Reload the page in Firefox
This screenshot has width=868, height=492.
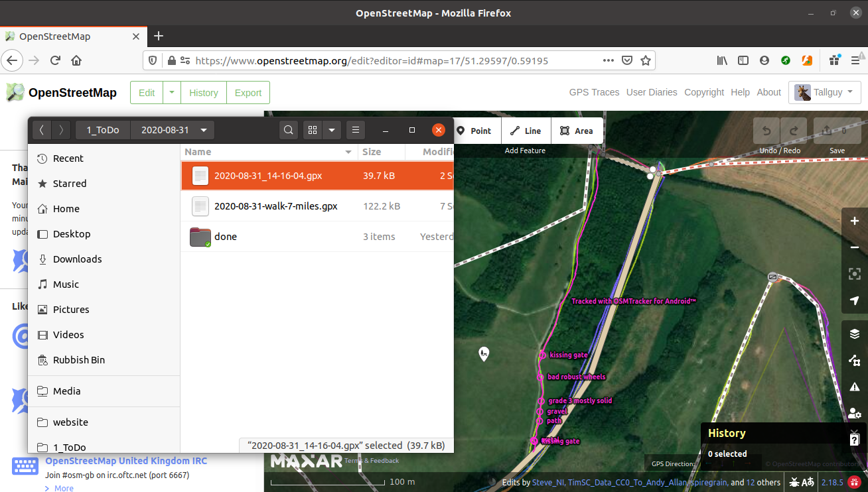tap(55, 60)
